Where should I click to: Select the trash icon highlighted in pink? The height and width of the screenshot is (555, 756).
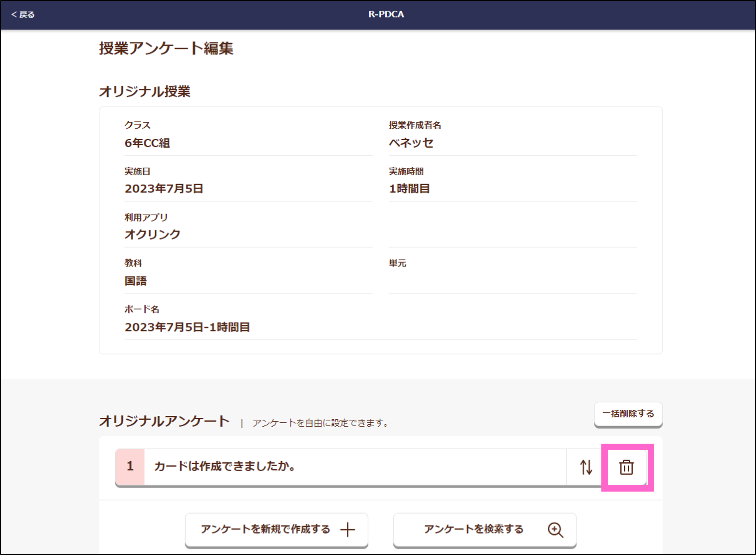627,468
